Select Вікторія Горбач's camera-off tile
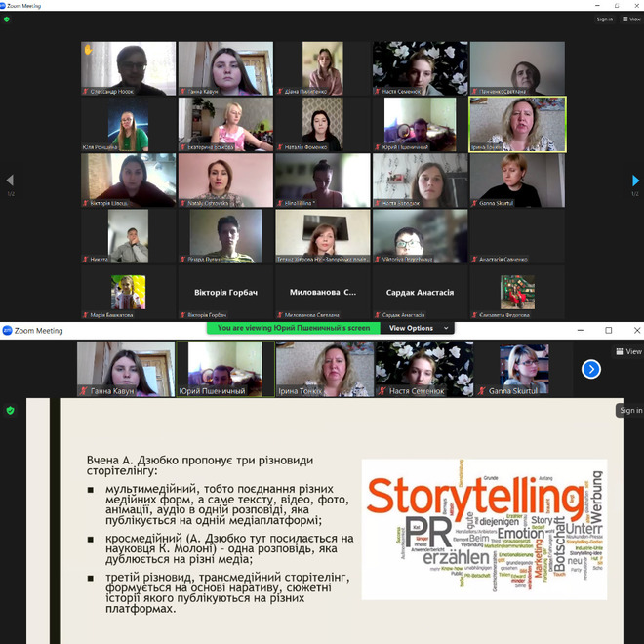 pos(225,293)
